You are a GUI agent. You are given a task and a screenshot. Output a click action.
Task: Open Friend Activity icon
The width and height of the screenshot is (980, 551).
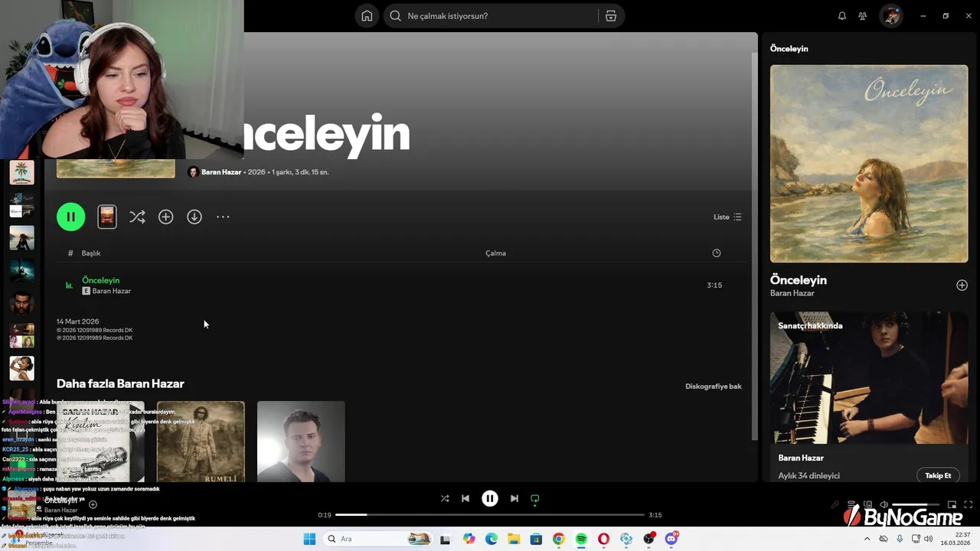point(863,16)
